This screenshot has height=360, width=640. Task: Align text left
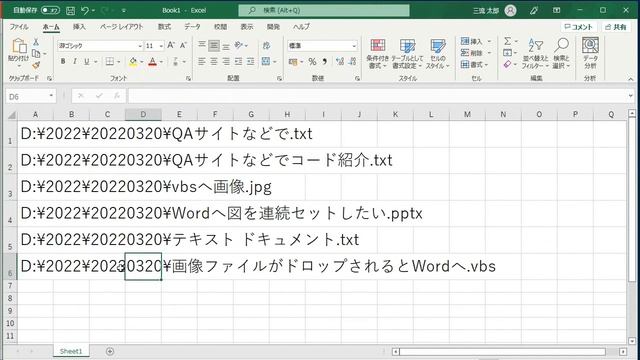[202, 62]
